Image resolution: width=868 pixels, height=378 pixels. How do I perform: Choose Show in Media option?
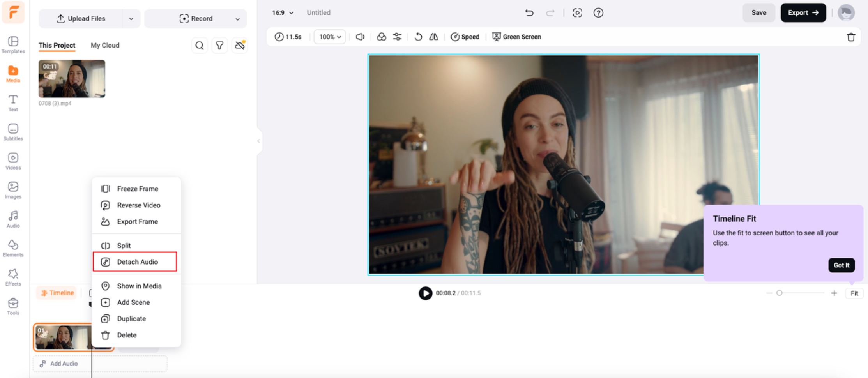tap(136, 286)
